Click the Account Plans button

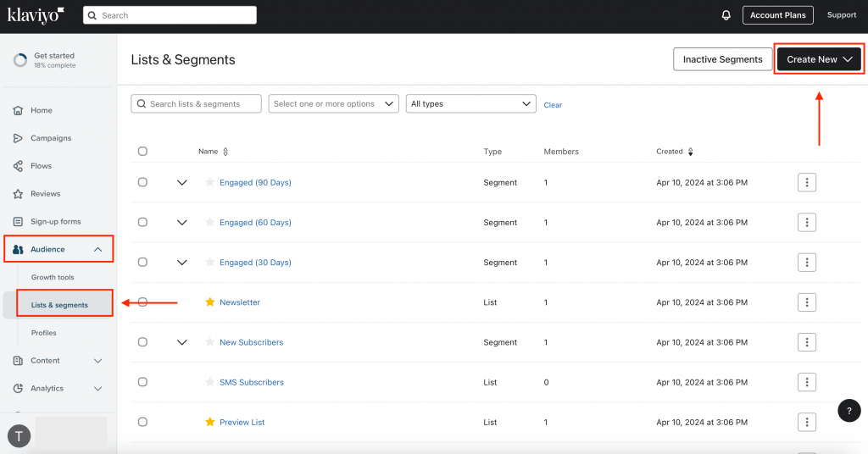coord(778,15)
